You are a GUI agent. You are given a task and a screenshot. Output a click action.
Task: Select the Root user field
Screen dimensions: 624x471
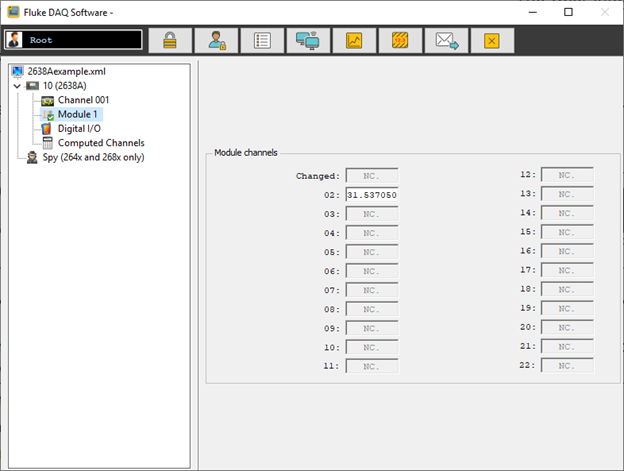(x=73, y=40)
